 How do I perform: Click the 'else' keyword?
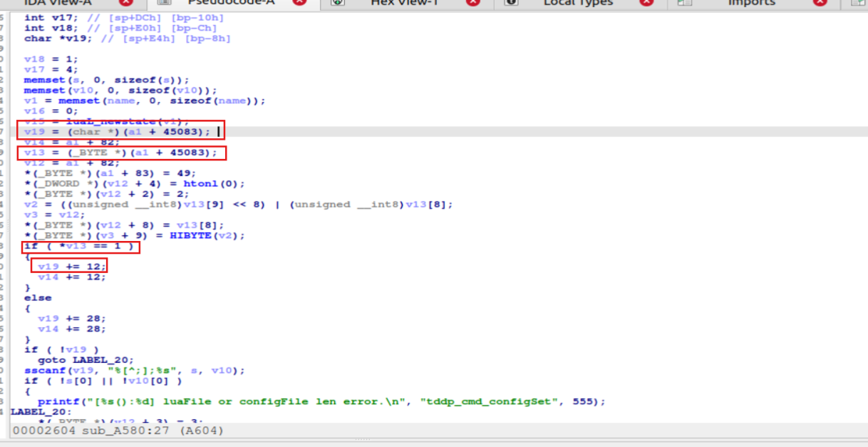[x=38, y=297]
